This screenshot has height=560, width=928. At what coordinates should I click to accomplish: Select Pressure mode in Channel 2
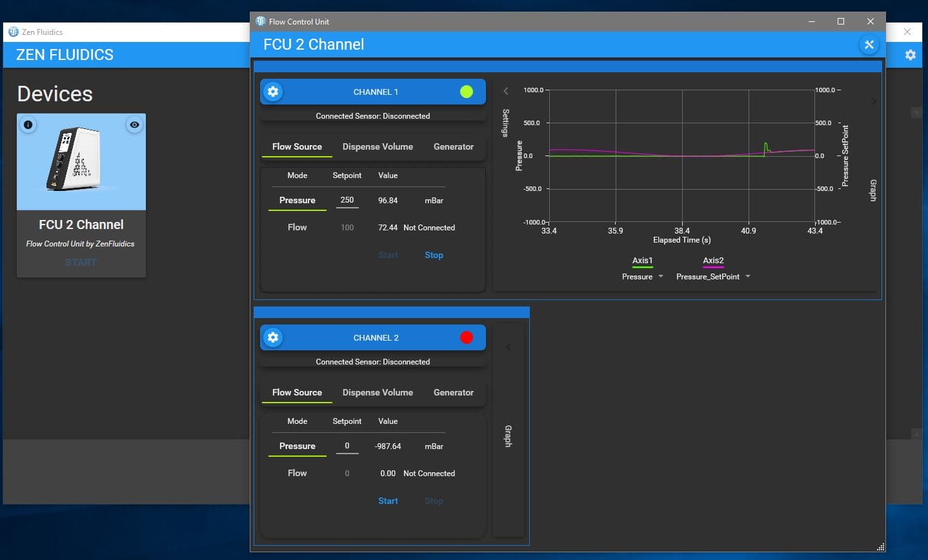[298, 446]
